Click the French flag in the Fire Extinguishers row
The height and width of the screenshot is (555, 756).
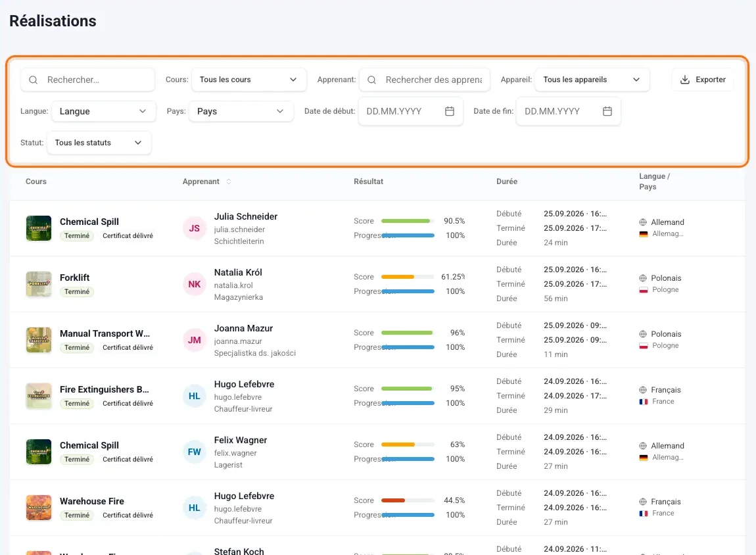click(643, 402)
